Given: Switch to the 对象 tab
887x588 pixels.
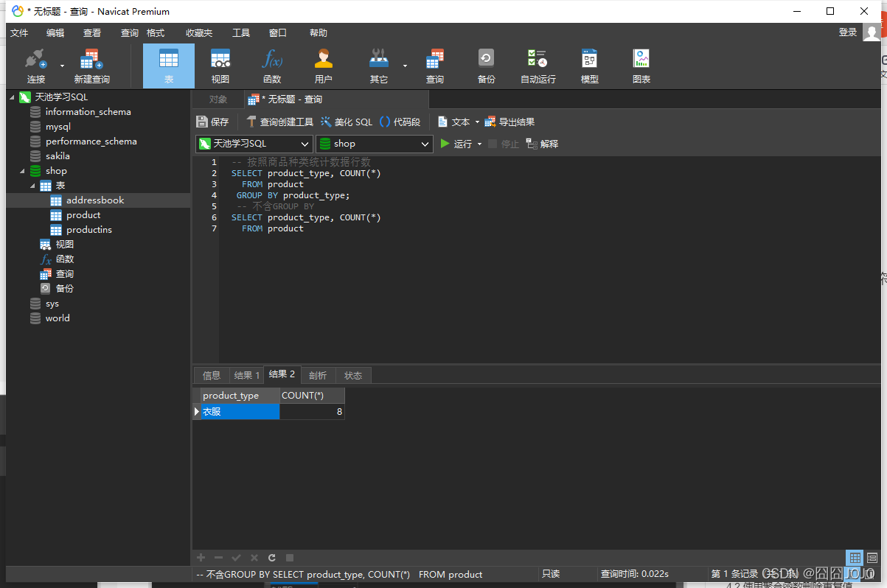Looking at the screenshot, I should click(218, 99).
